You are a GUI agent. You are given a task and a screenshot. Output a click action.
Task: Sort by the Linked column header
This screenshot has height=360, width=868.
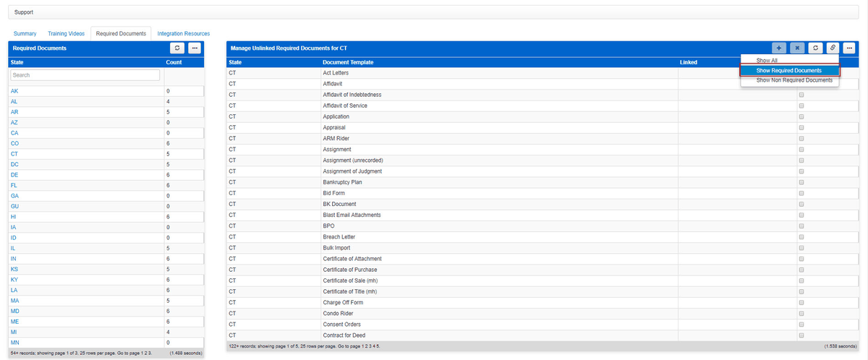[689, 62]
